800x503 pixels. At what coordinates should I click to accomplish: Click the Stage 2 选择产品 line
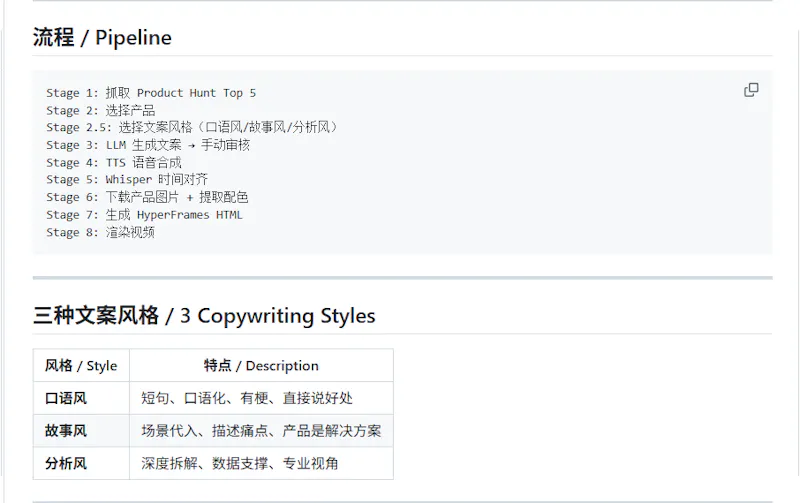click(x=101, y=110)
